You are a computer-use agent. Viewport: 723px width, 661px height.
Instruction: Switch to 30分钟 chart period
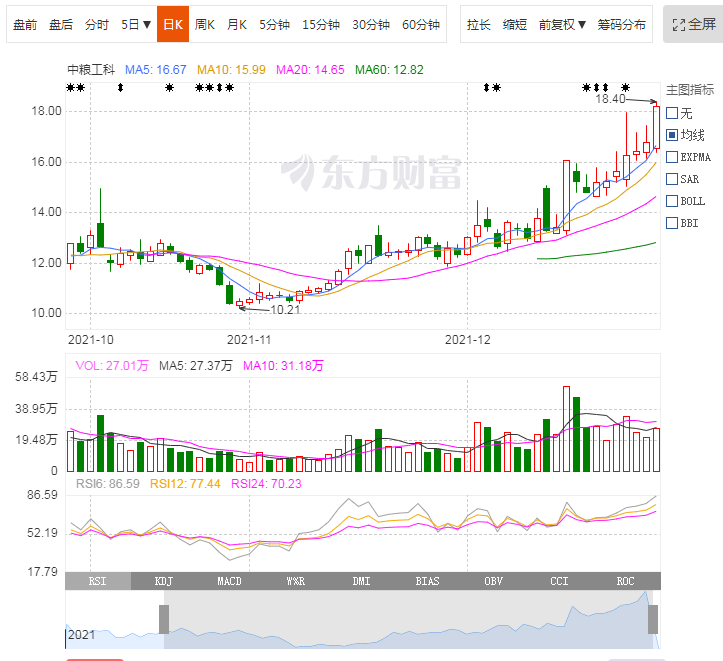tap(371, 24)
